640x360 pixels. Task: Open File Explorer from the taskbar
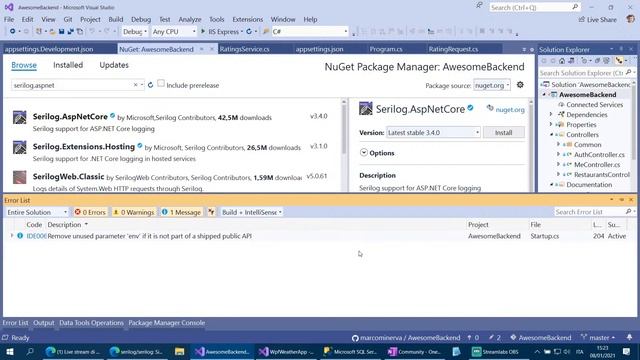pyautogui.click(x=179, y=351)
